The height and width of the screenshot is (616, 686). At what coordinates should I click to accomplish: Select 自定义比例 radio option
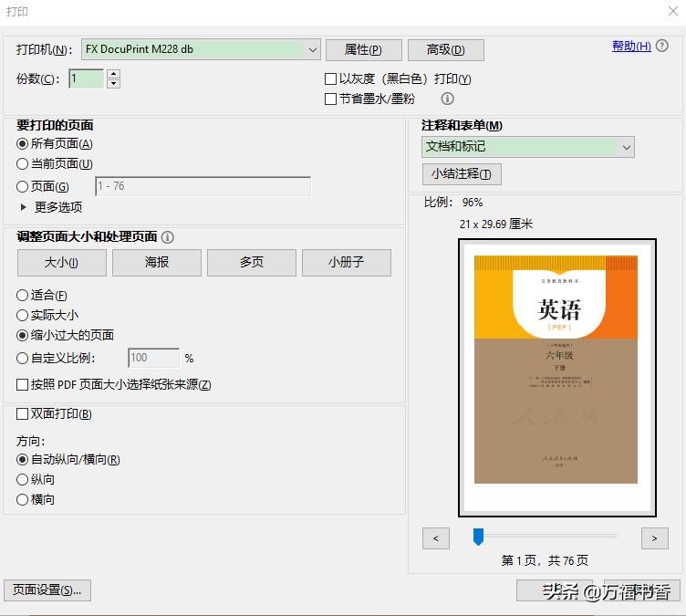tap(22, 358)
